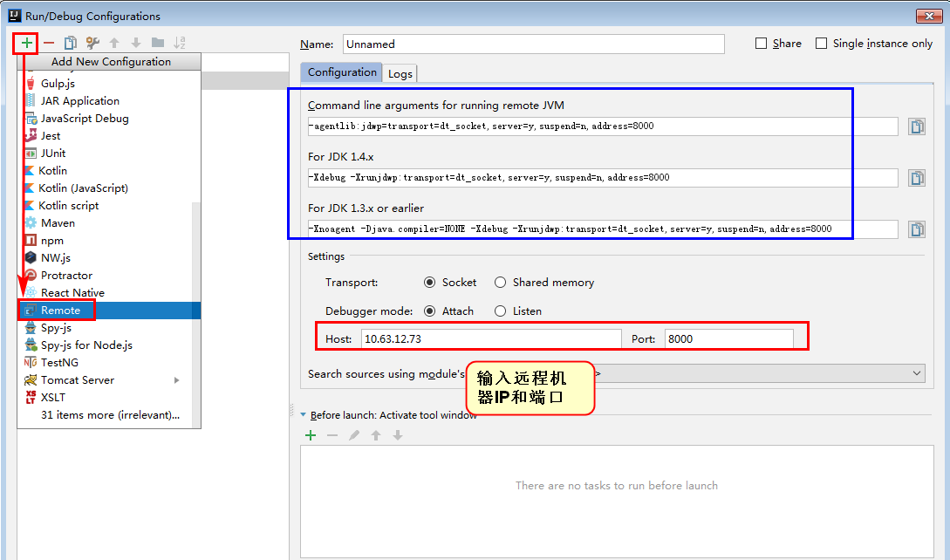Screen dimensions: 950x560
Task: Open the wrench Edit Defaults icon
Action: click(92, 43)
